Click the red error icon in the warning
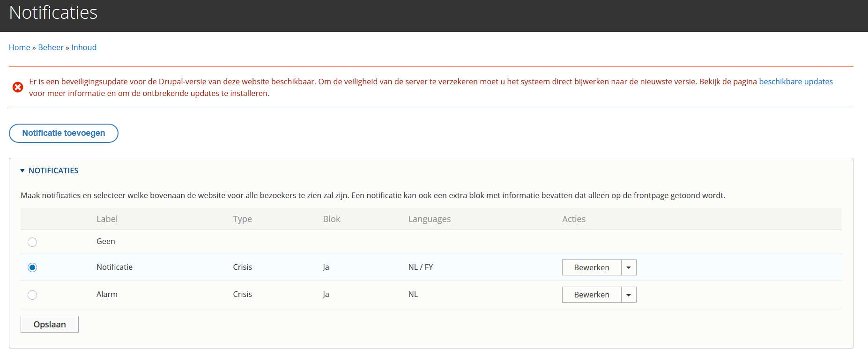Screen dimensions: 868x363 (x=18, y=87)
